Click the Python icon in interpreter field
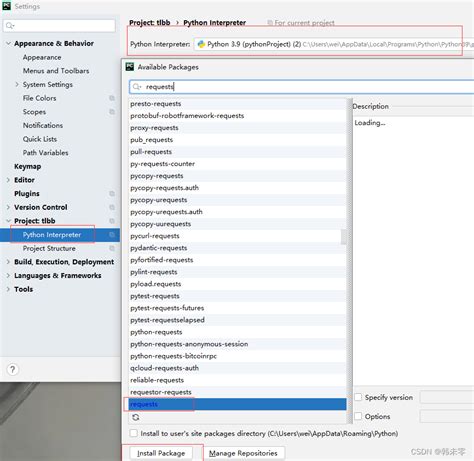 click(201, 44)
